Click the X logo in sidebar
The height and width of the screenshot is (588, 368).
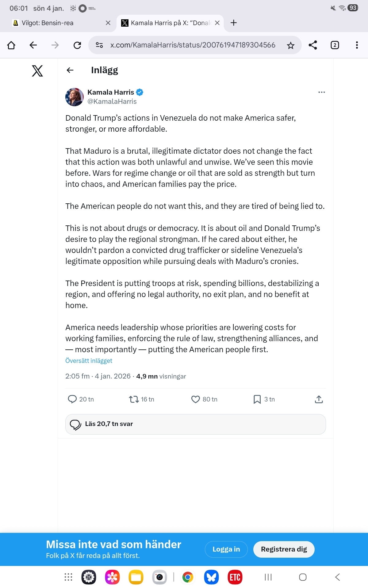[x=37, y=71]
